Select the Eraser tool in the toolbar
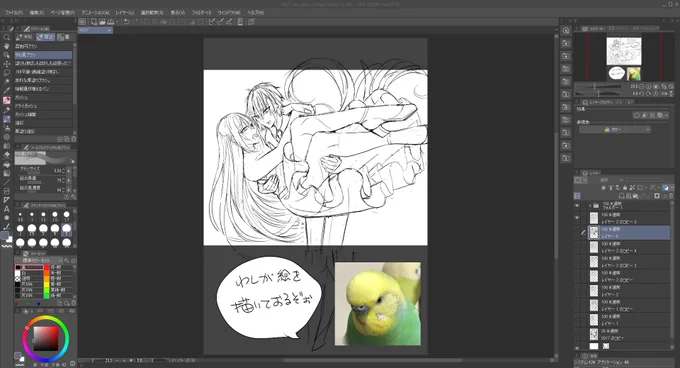The image size is (680, 368). (7, 155)
